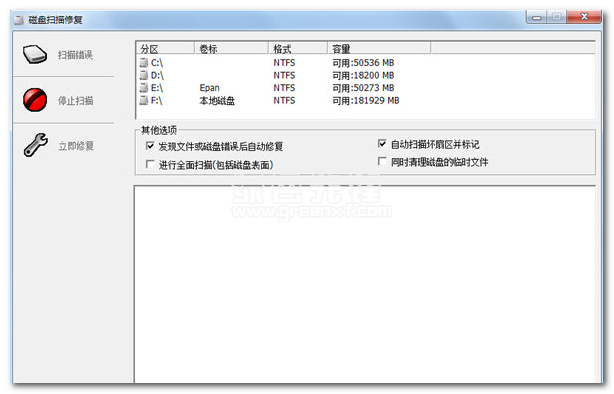614x394 pixels.
Task: Click 可用:18200 MB capacity value
Action: click(x=363, y=75)
